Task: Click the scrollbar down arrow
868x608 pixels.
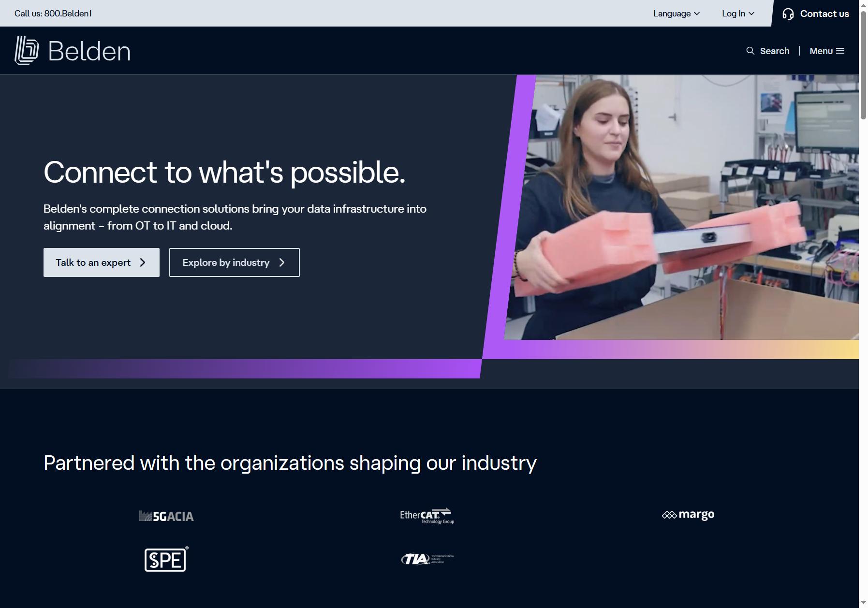Action: click(x=863, y=603)
